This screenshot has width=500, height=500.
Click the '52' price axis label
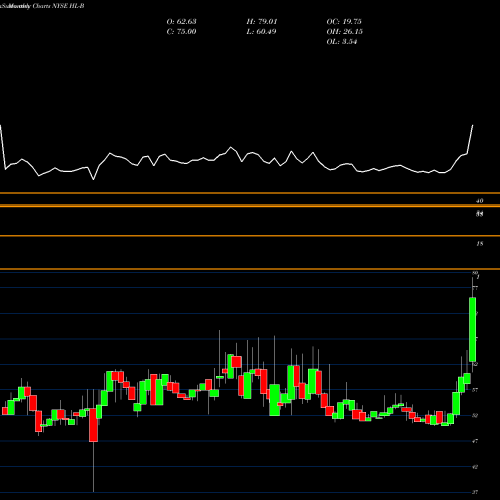point(475,415)
